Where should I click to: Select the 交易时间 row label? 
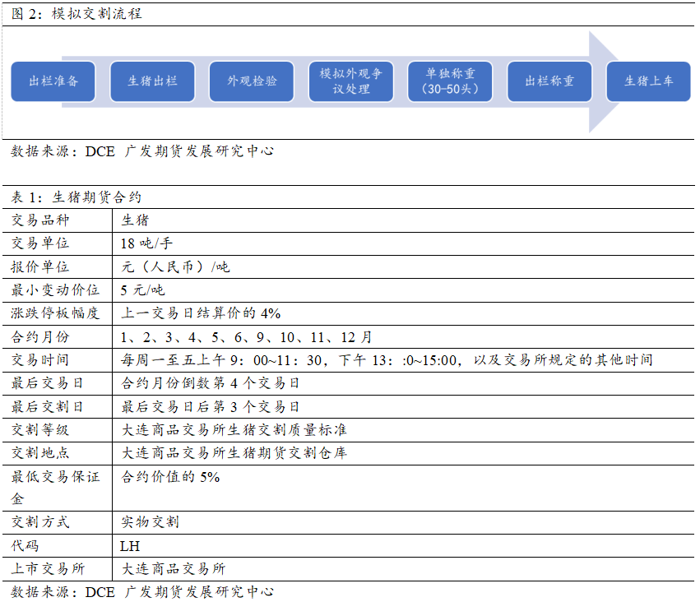[x=40, y=360]
